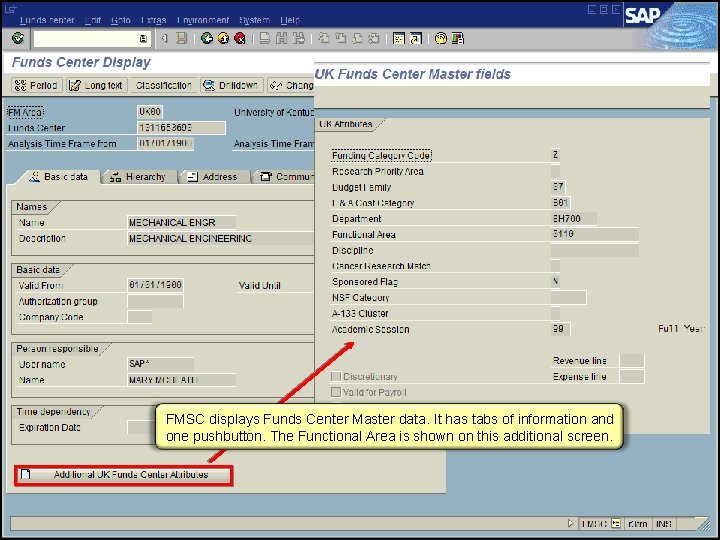This screenshot has height=540, width=720.
Task: Open the Help menu
Action: point(290,20)
